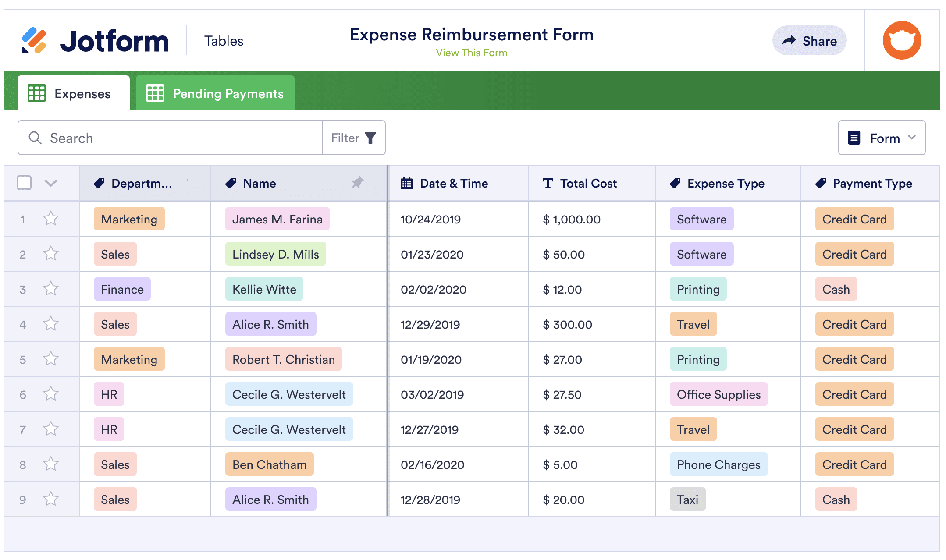This screenshot has height=560, width=946.
Task: Toggle the select-all rows checkbox
Action: 24,183
